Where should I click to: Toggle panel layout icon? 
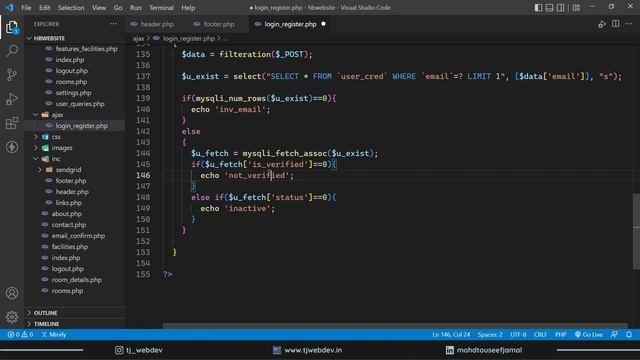point(549,7)
